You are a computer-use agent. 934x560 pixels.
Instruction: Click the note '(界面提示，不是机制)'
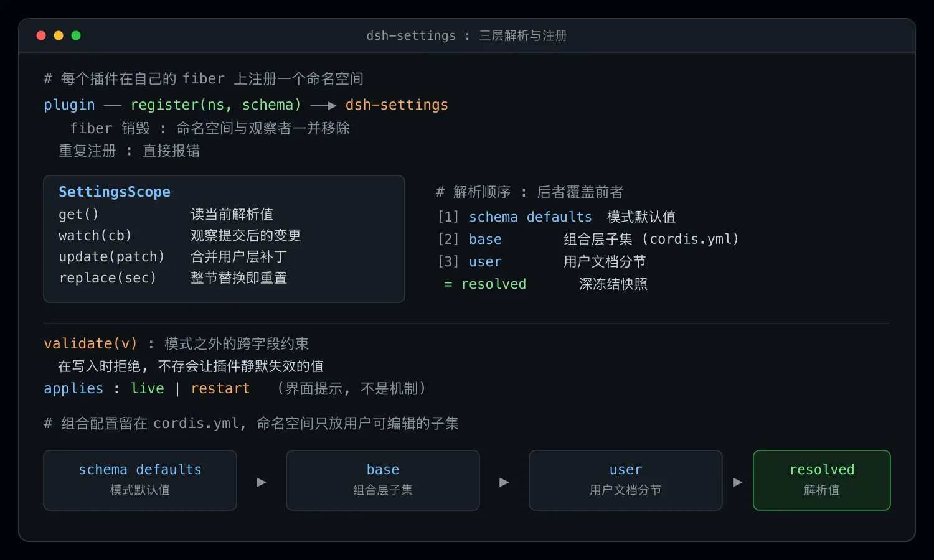[x=352, y=389]
